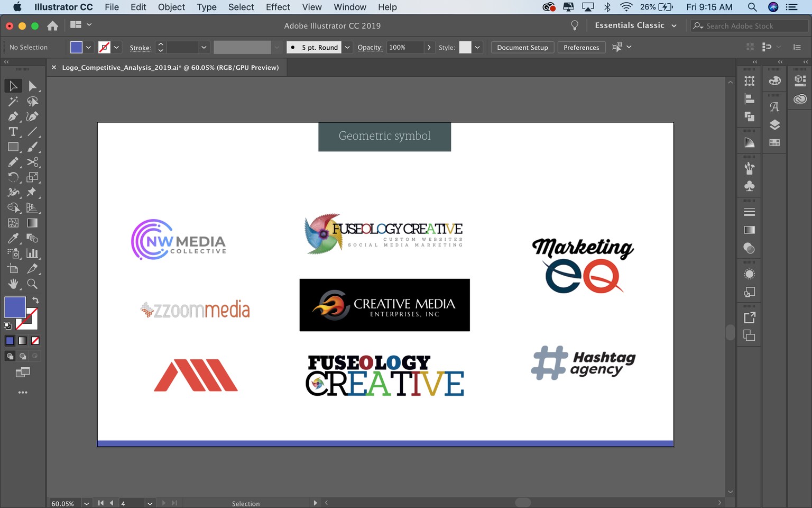Expand the Opacity slider arrow
812x508 pixels.
click(x=429, y=47)
